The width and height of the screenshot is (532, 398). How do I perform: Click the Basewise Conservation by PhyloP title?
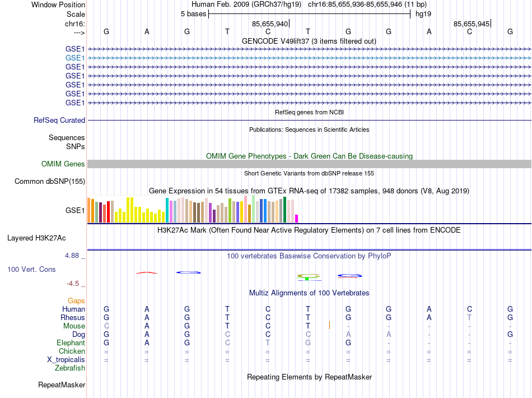[309, 256]
